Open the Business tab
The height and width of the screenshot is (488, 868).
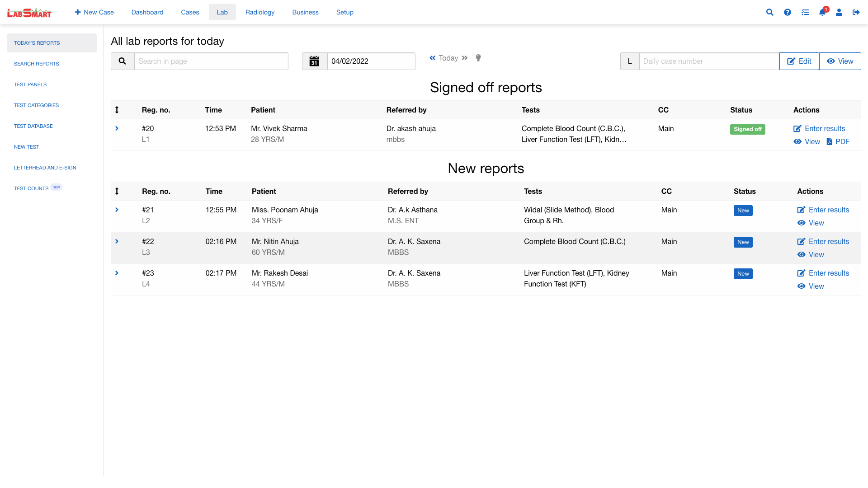point(306,12)
